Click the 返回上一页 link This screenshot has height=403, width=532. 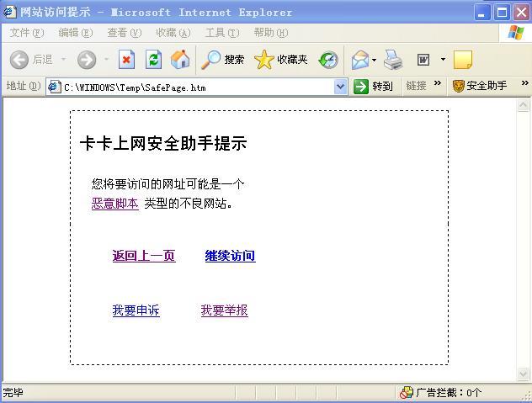[x=144, y=256]
